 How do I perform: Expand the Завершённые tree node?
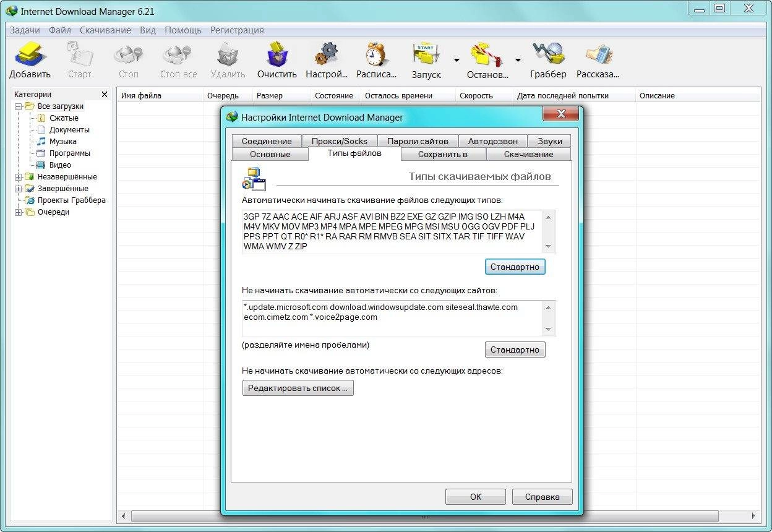(19, 189)
